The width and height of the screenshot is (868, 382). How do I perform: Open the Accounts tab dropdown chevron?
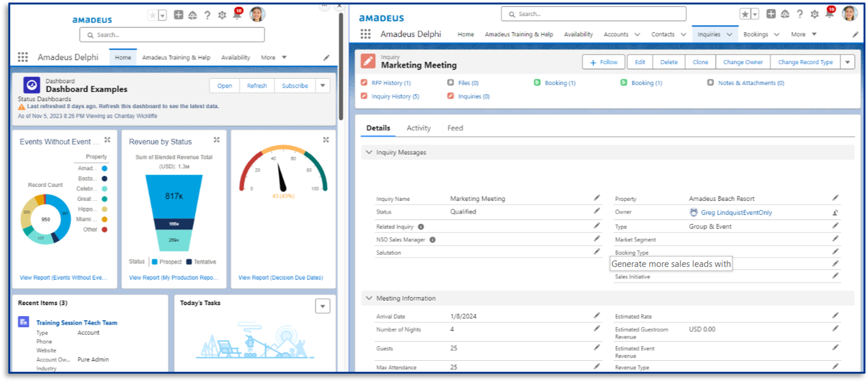637,35
